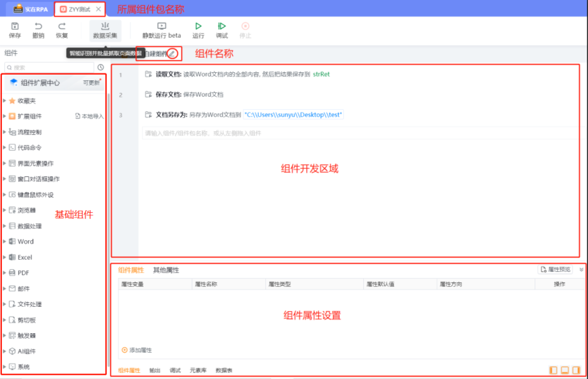Image resolution: width=588 pixels, height=379 pixels.
Task: Click the pencil icon beside 自建组件
Action: 172,54
